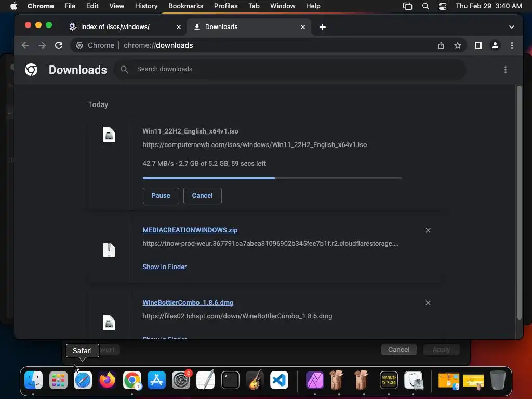Click the Win11 ISO file icon
This screenshot has width=532, height=399.
[x=109, y=135]
